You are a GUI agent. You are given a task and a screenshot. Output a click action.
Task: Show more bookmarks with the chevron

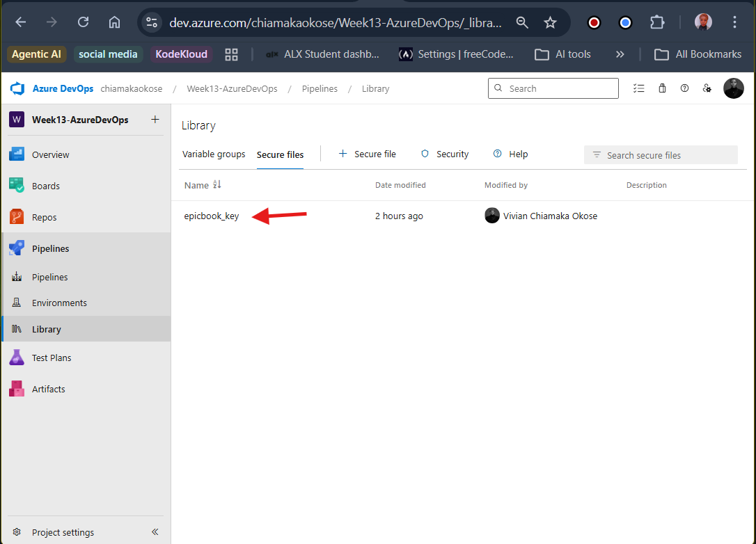(620, 54)
